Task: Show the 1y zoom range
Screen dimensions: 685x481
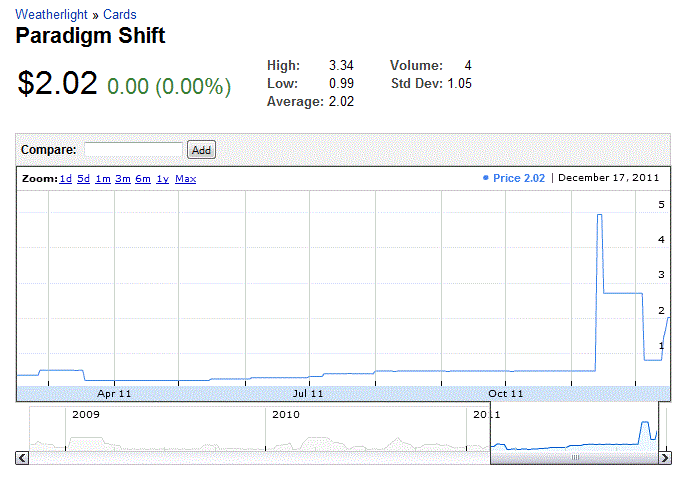Action: tap(162, 179)
